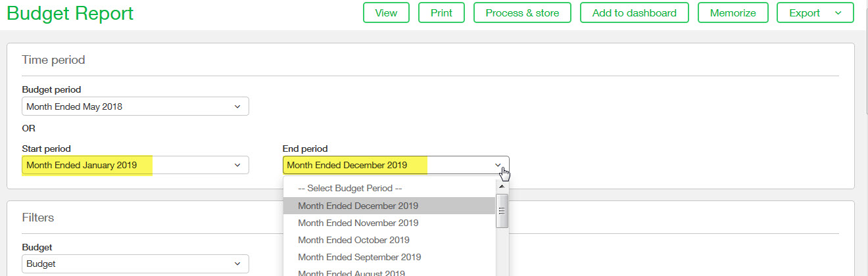The height and width of the screenshot is (276, 868).
Task: Expand the Budget period dropdown
Action: (135, 106)
